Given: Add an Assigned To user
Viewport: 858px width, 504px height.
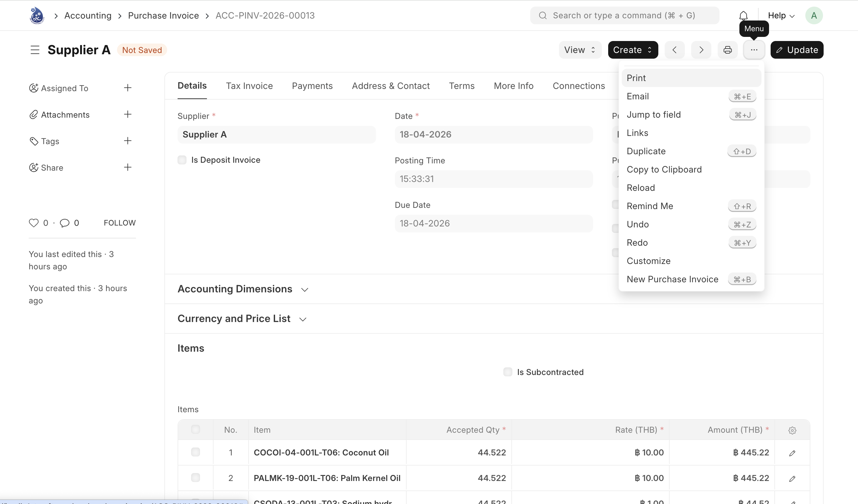Looking at the screenshot, I should tap(128, 88).
